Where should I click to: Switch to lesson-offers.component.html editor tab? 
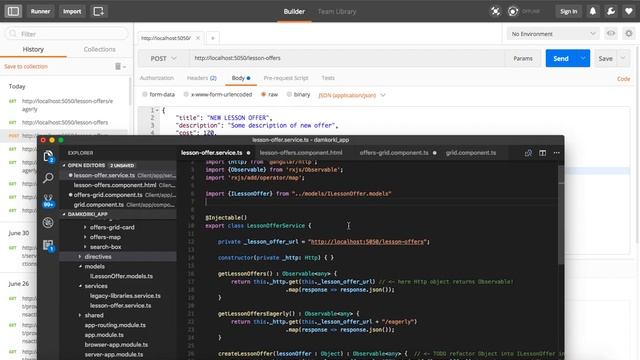[x=301, y=153]
